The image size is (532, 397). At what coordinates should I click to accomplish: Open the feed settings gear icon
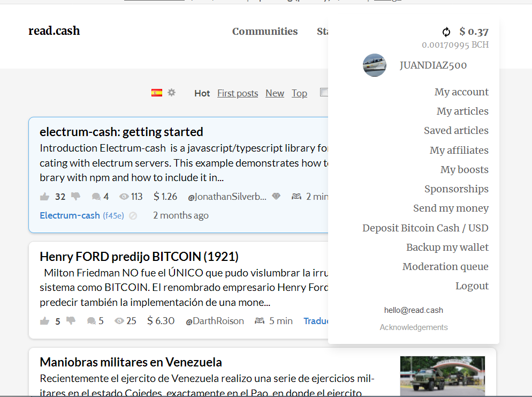(172, 92)
